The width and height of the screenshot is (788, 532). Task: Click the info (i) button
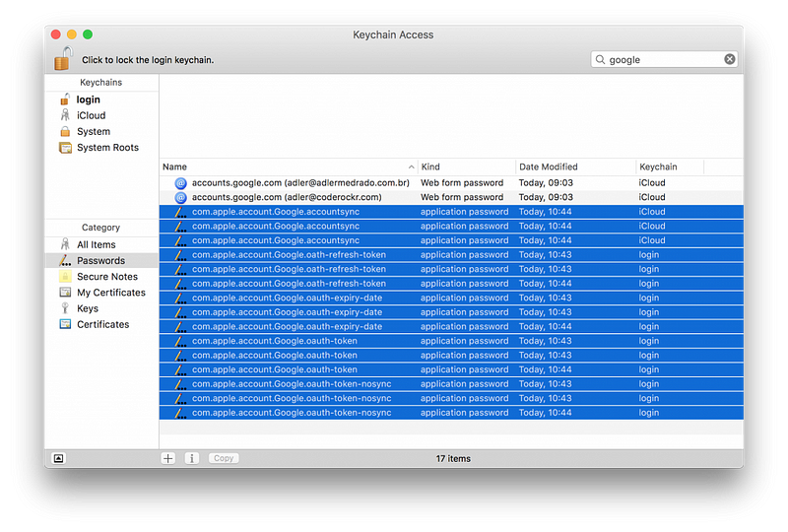pyautogui.click(x=191, y=458)
